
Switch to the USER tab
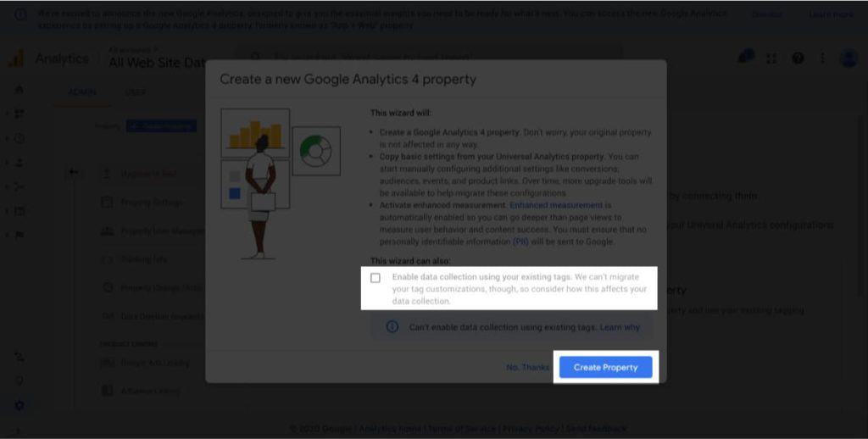coord(135,92)
